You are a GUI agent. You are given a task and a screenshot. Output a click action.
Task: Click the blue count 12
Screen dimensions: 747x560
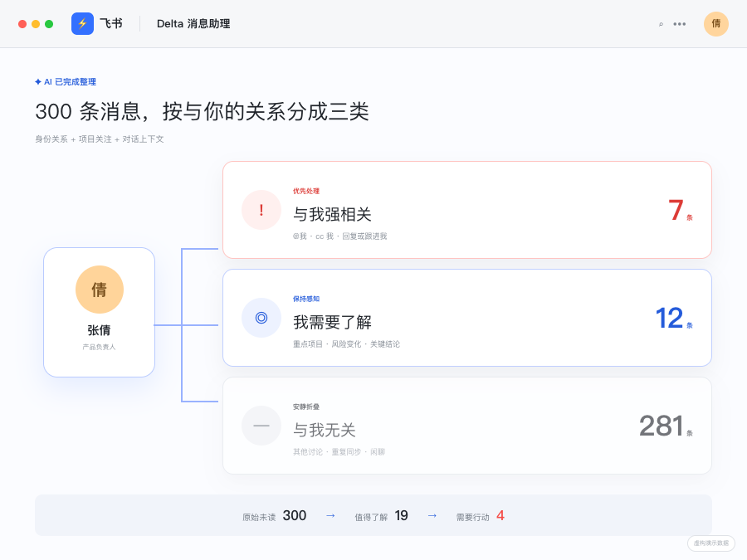click(669, 318)
